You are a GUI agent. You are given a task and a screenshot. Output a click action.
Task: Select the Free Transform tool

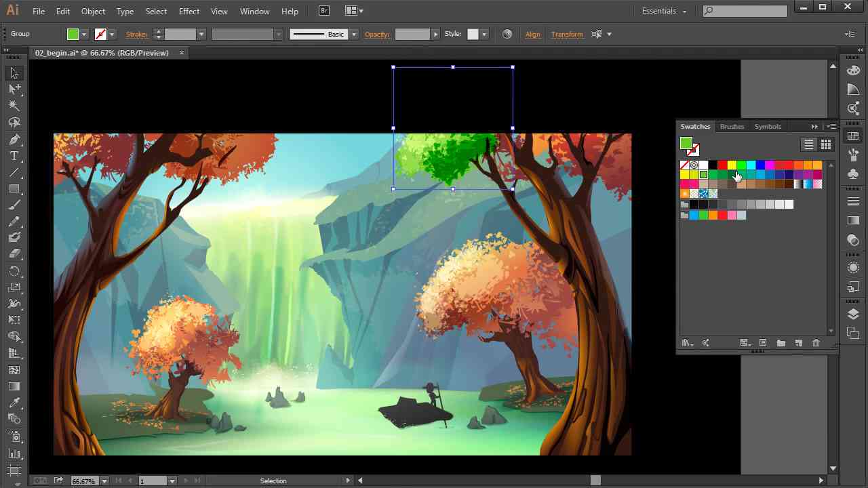click(x=14, y=320)
